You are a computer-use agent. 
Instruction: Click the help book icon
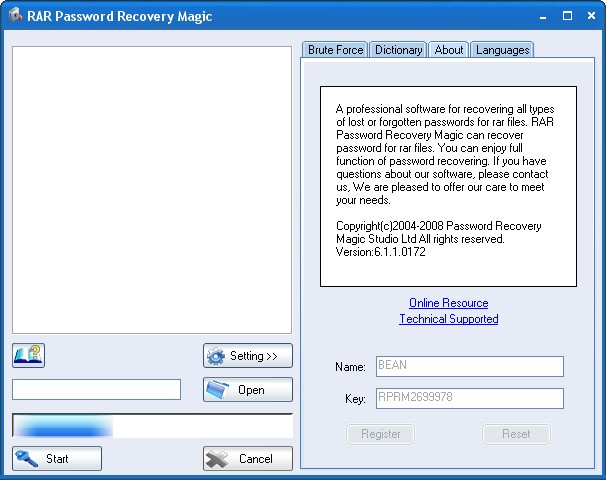coord(28,355)
